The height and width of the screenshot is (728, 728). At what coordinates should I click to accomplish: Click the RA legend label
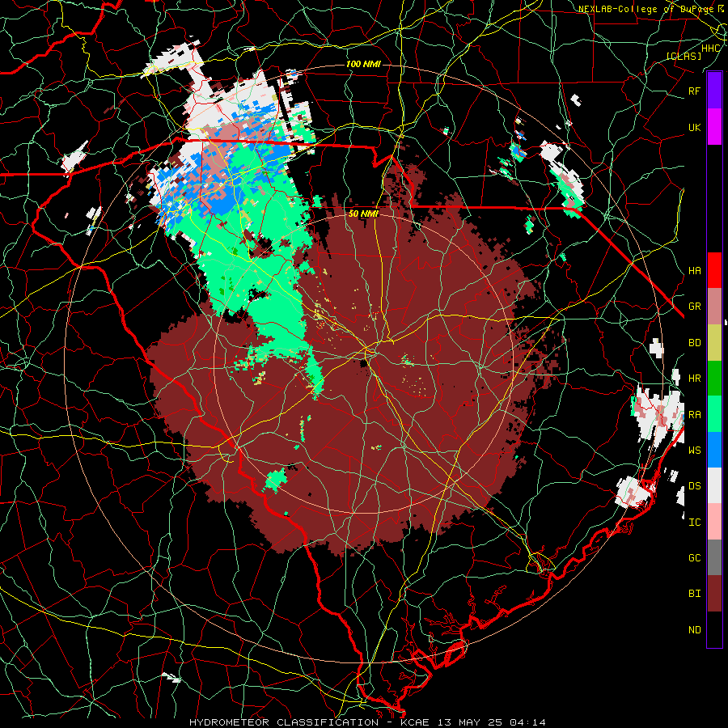click(694, 414)
